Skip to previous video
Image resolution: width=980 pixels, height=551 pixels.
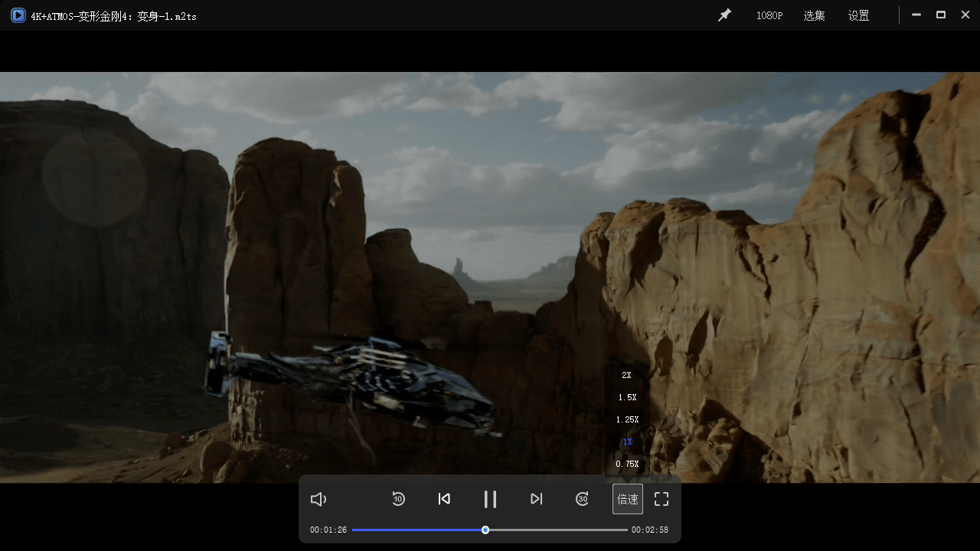coord(444,499)
